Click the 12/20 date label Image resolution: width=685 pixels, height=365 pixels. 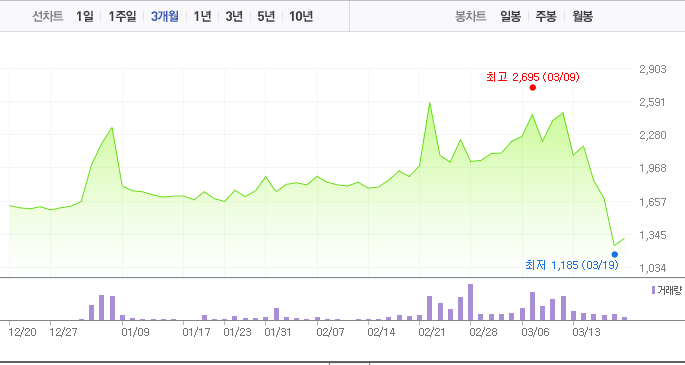point(23,332)
